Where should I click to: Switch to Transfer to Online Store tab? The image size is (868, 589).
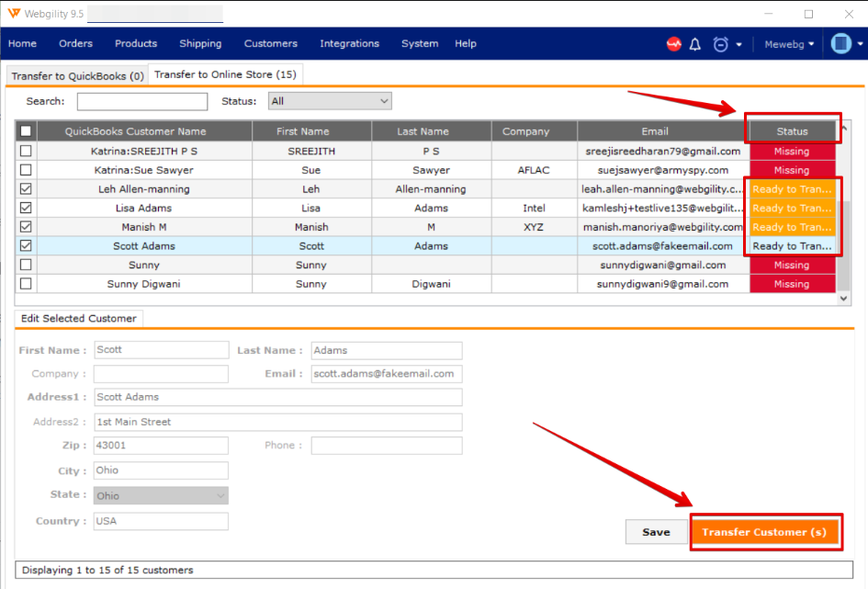click(225, 74)
